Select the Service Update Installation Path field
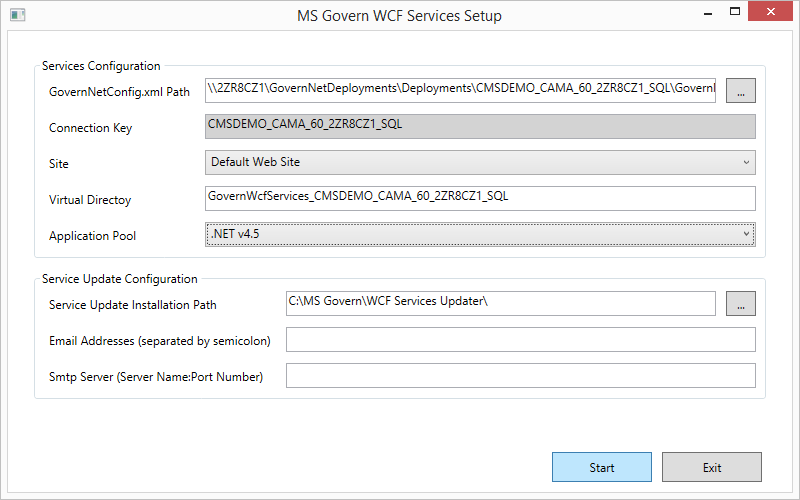 tap(500, 303)
